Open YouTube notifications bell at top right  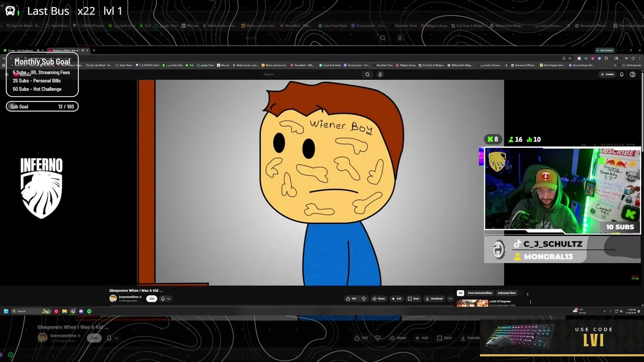coord(622,74)
